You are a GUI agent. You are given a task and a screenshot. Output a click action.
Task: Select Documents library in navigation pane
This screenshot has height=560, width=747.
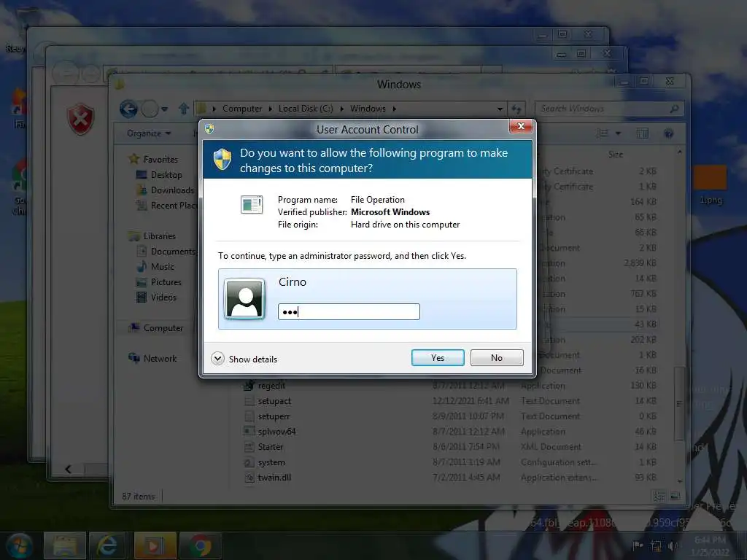click(172, 252)
